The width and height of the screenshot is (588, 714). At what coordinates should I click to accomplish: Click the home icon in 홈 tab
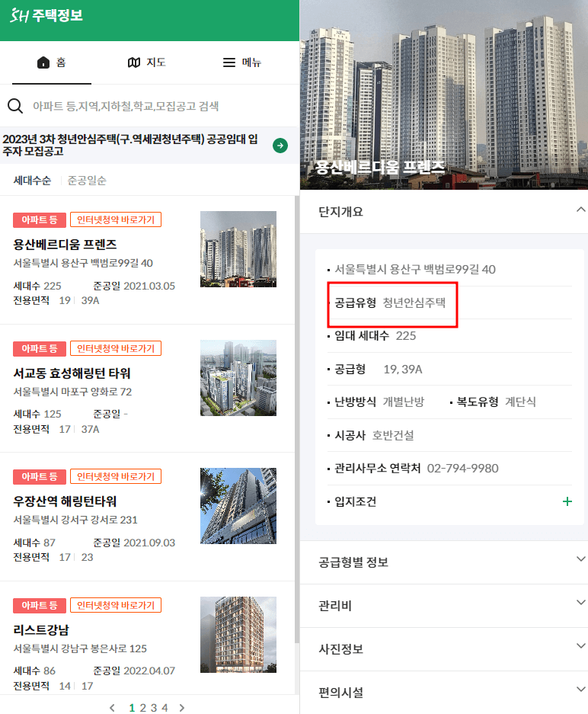pyautogui.click(x=43, y=62)
